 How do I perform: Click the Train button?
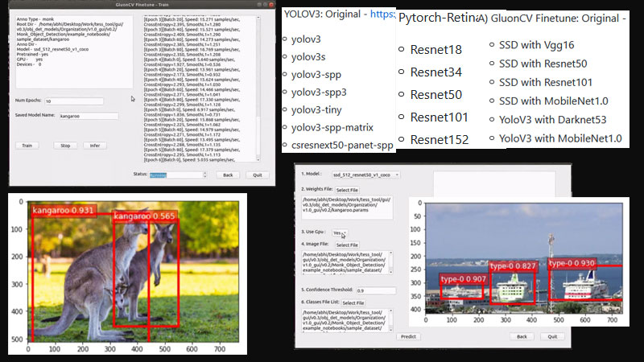click(x=27, y=146)
